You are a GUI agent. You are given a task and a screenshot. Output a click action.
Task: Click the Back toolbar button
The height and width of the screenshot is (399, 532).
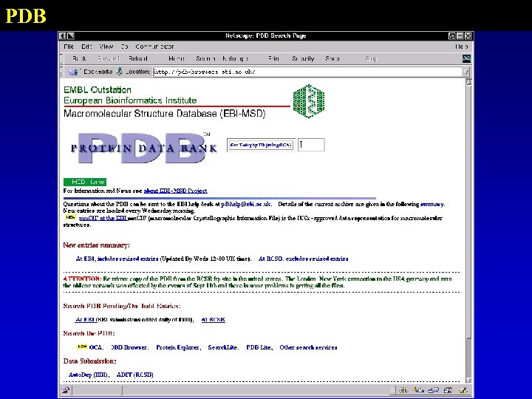pos(79,58)
